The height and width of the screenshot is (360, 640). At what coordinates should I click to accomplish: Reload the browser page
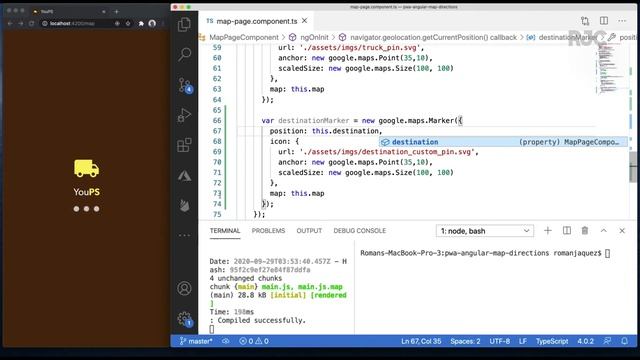(31, 24)
